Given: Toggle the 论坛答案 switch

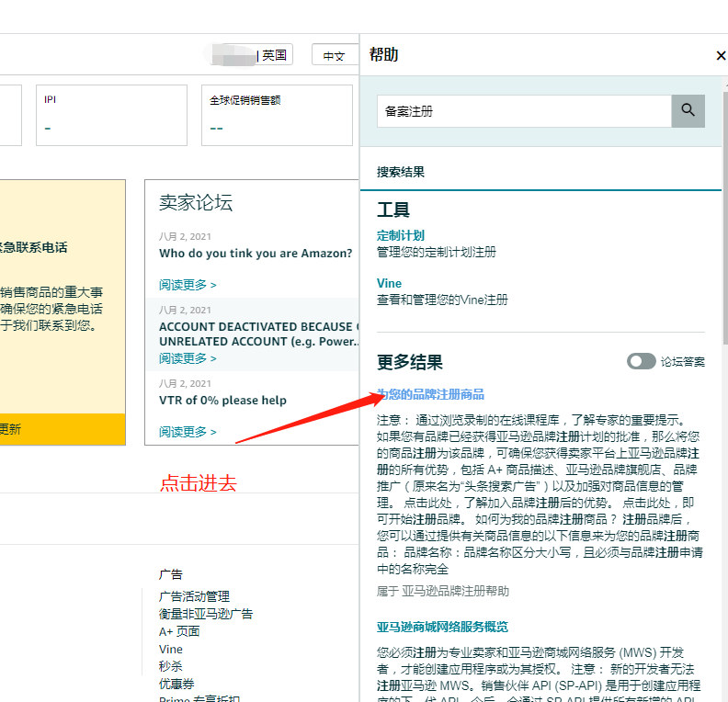Looking at the screenshot, I should tap(642, 361).
